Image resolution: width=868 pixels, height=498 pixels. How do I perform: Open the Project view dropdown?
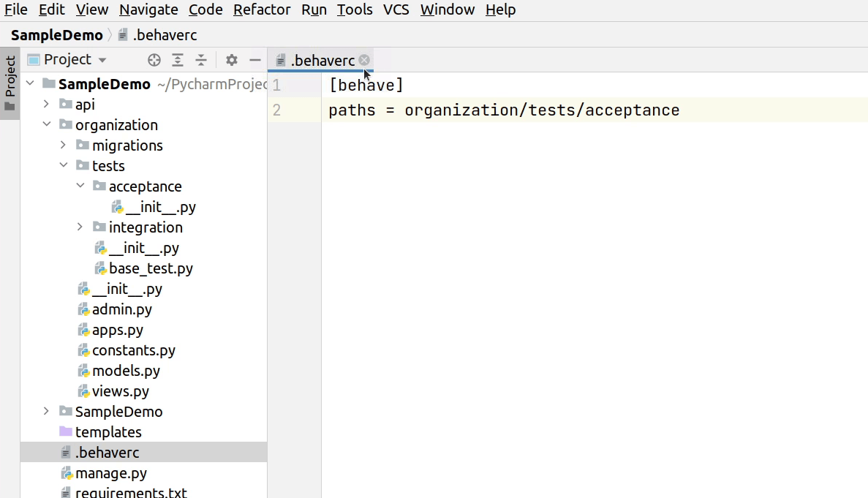point(102,60)
